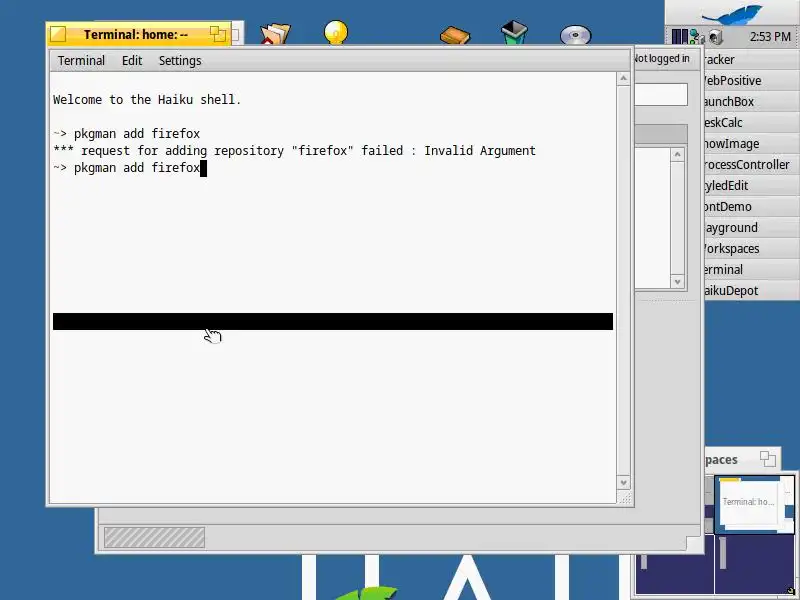Select FontDemo in the Deskbar list

coord(752,206)
